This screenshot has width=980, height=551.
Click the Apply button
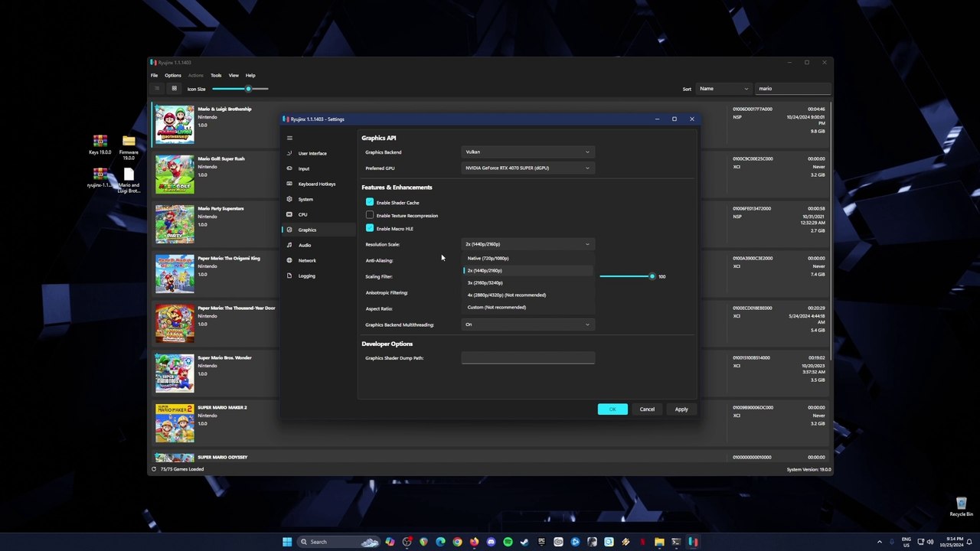(681, 409)
